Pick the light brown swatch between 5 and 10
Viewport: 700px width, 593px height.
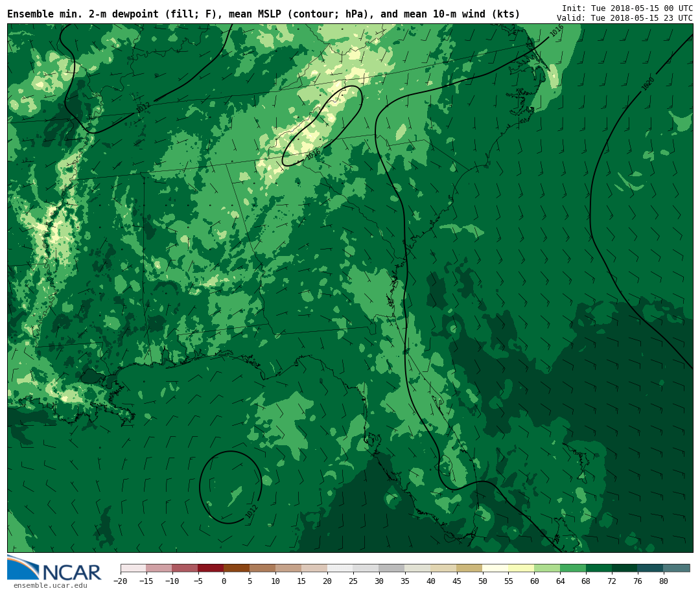(262, 568)
